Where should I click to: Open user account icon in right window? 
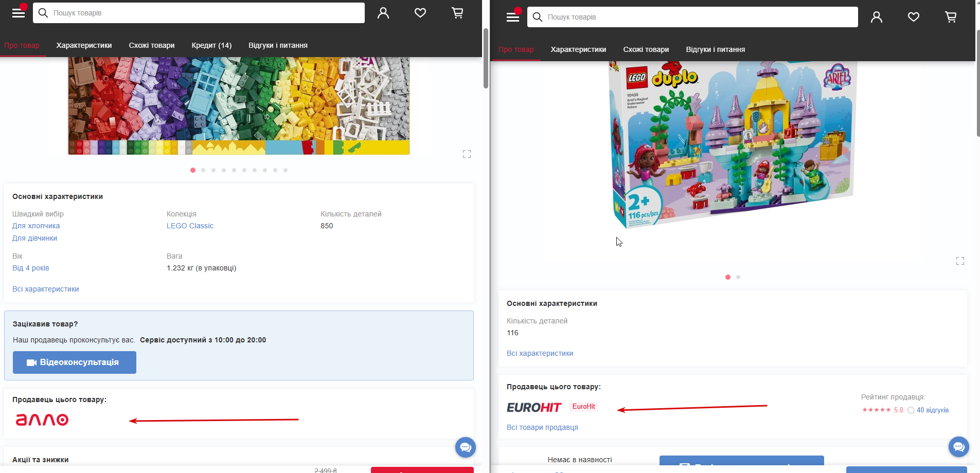click(877, 17)
